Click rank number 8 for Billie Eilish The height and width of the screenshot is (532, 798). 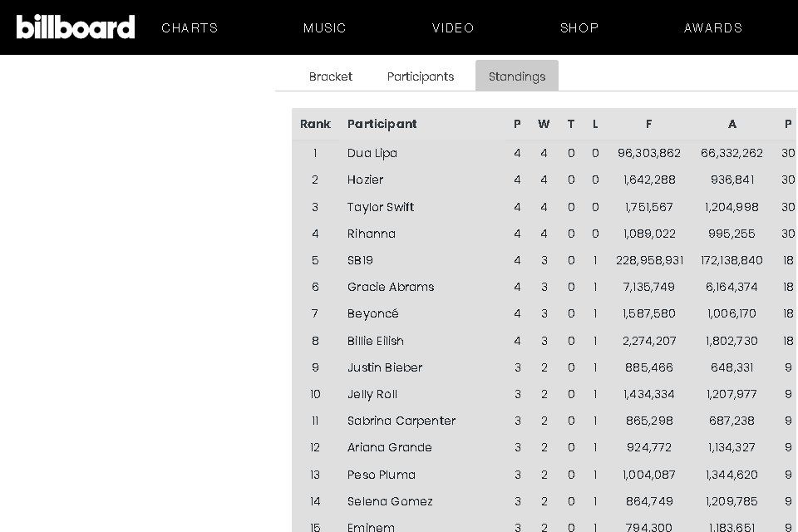click(315, 341)
